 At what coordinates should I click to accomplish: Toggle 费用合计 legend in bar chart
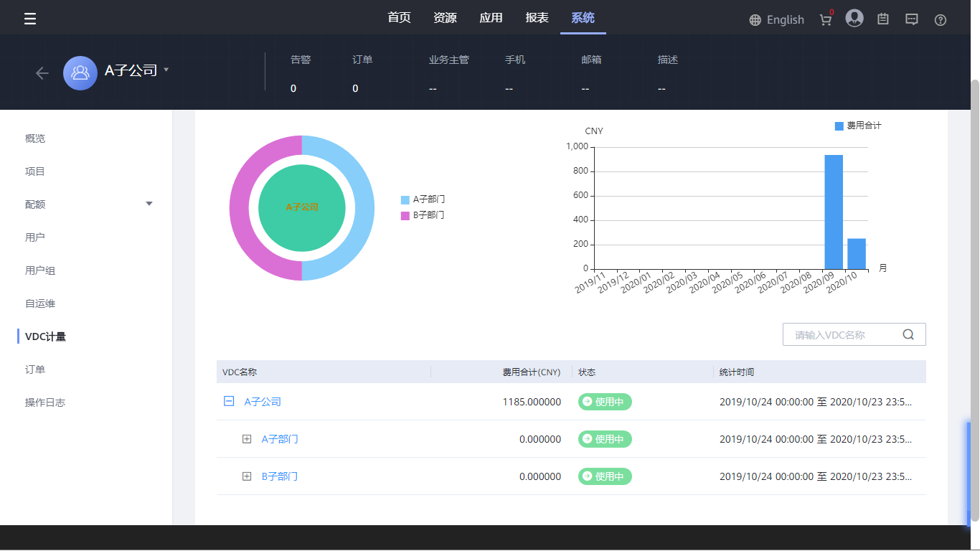[x=858, y=126]
